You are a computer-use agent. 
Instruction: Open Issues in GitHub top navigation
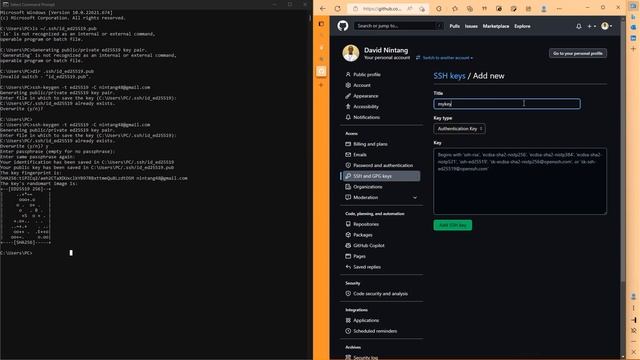pyautogui.click(x=471, y=26)
